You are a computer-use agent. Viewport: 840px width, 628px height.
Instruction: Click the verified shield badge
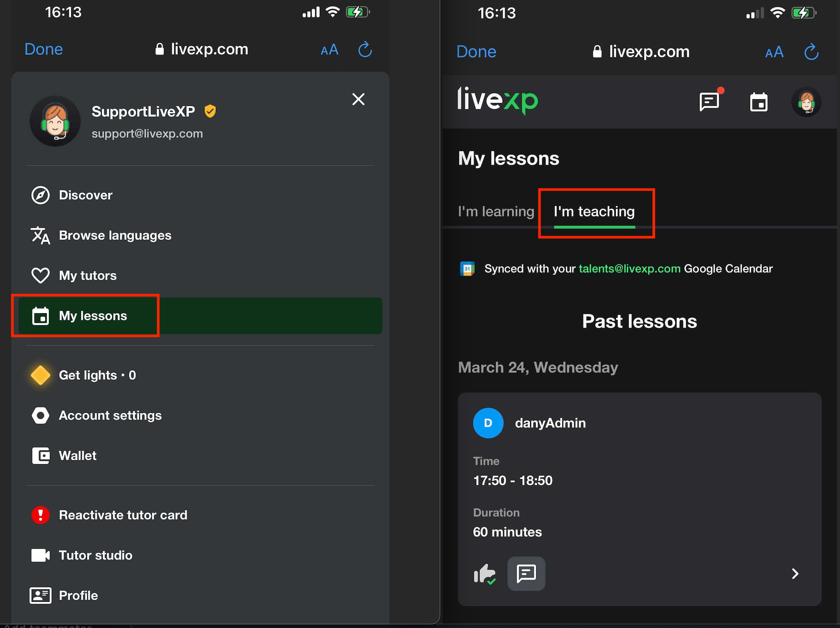(x=210, y=111)
